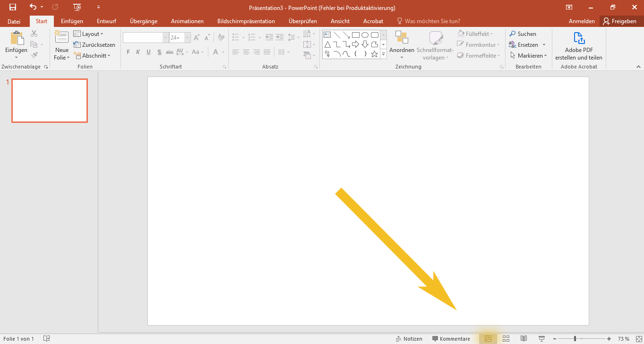Save the presentation via quick access toolbar
644x344 pixels.
click(x=13, y=7)
